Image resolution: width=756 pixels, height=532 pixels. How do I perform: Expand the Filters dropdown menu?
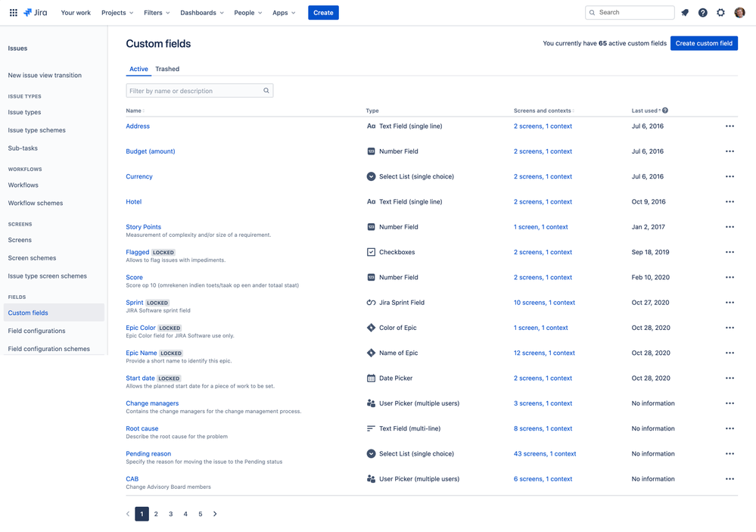click(x=157, y=13)
